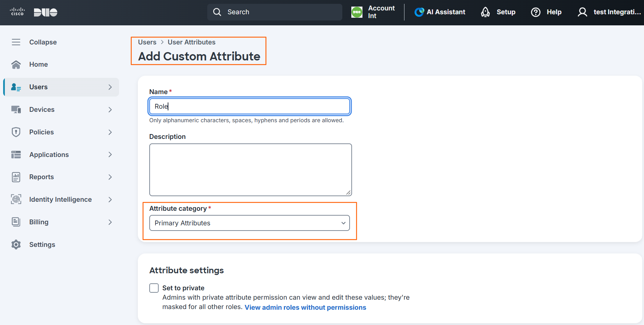The image size is (644, 325).
Task: Click the Billing sidebar icon
Action: click(x=16, y=222)
